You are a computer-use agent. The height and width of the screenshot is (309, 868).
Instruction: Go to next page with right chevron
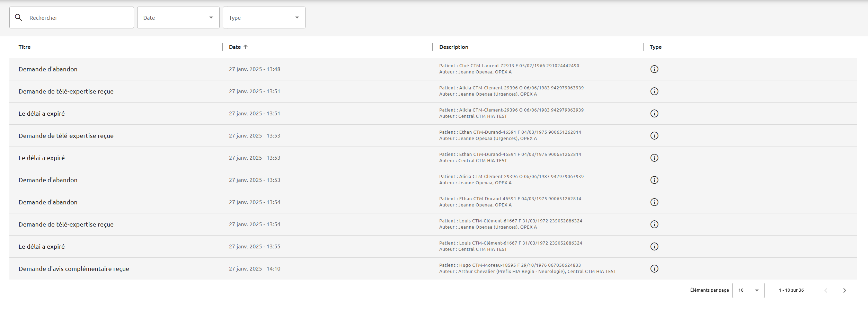click(844, 290)
